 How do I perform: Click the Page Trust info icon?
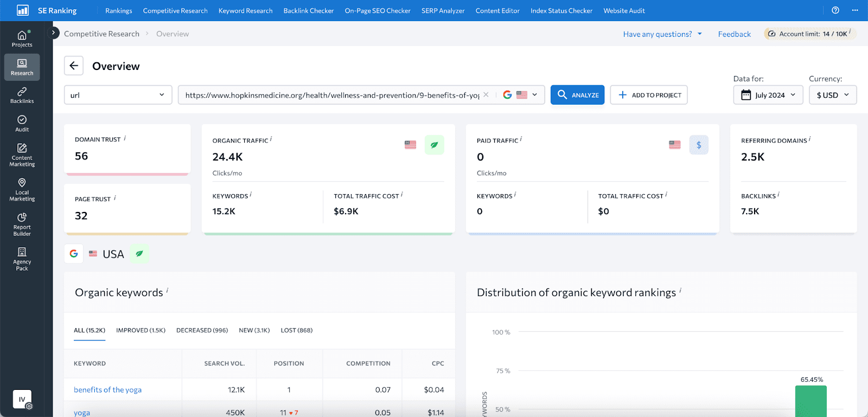[115, 198]
